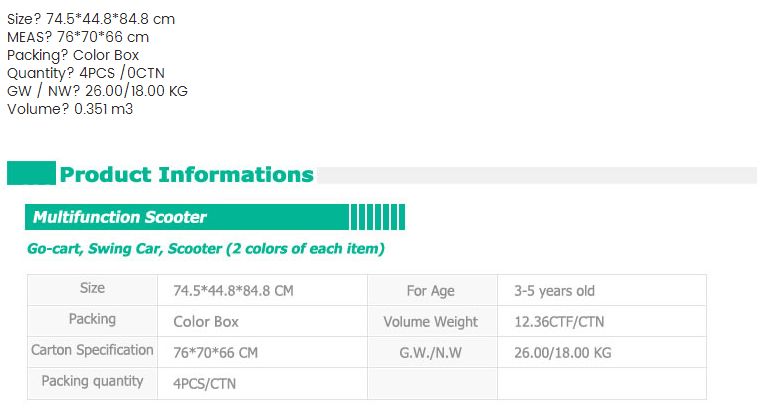Select the 4PCS/CTN packing quantity cell
Viewport: 776px width, 411px height.
(x=262, y=383)
